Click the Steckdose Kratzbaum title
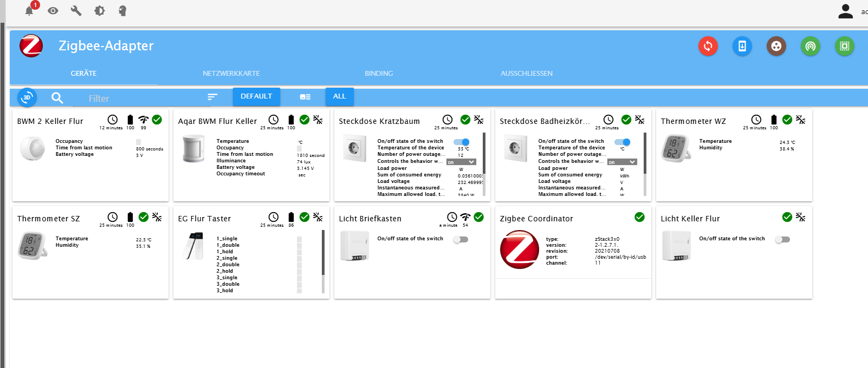The width and height of the screenshot is (868, 368). click(379, 121)
